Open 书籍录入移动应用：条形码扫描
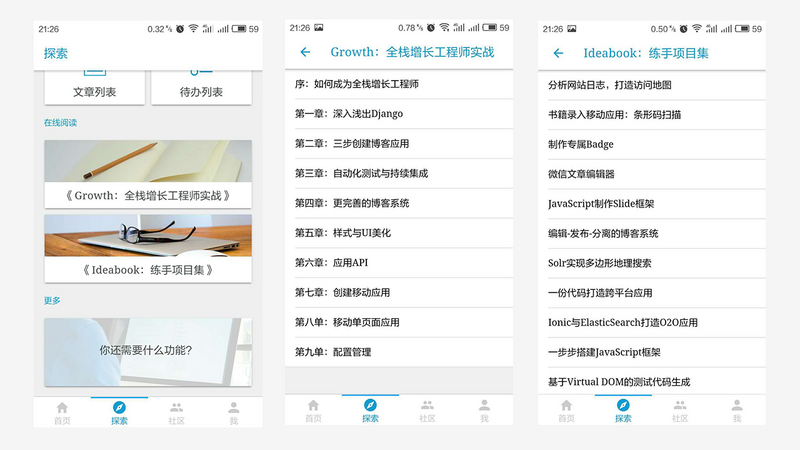Image resolution: width=800 pixels, height=450 pixels. point(652,115)
